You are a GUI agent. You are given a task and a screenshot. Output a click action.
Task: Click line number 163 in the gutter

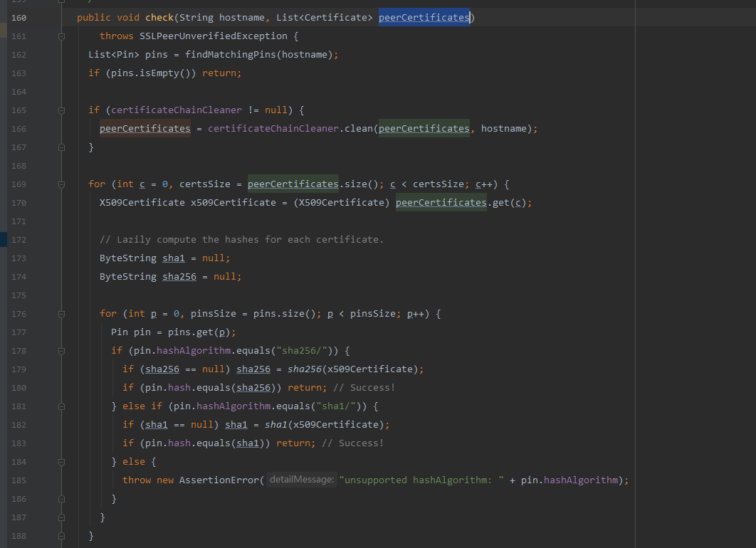coord(19,73)
